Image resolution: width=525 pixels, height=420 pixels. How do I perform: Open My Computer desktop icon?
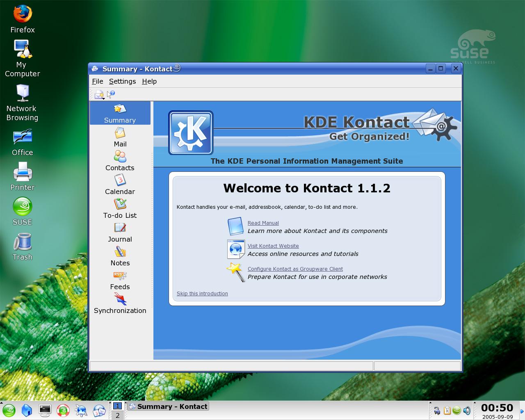pyautogui.click(x=22, y=58)
